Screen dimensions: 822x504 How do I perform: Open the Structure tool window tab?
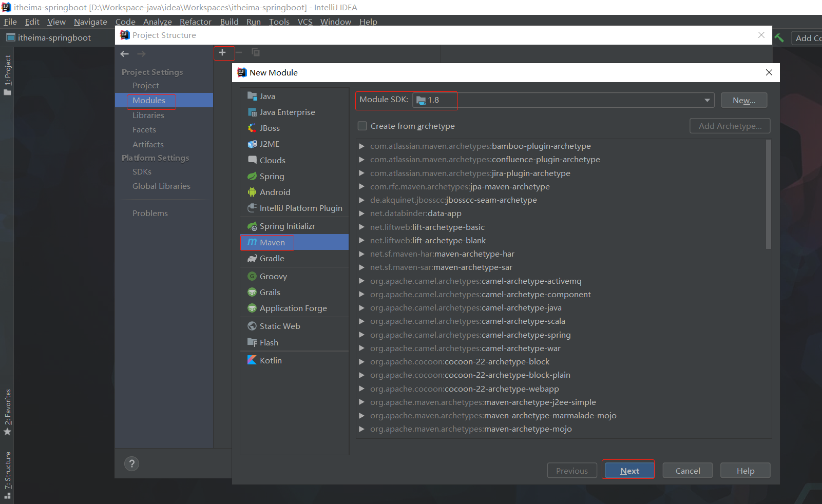coord(7,476)
